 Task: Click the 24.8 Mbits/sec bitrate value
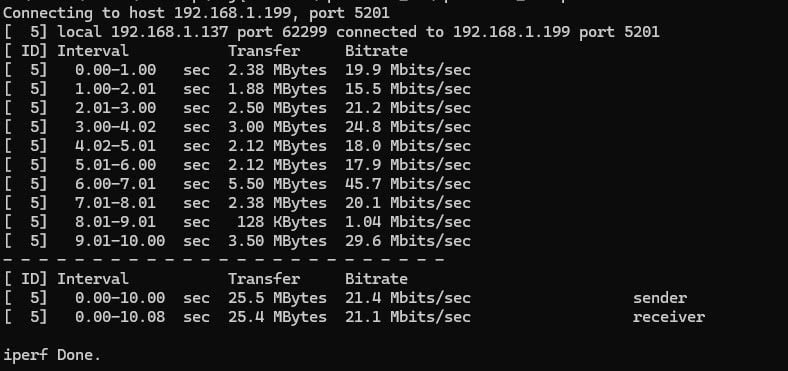pyautogui.click(x=408, y=127)
